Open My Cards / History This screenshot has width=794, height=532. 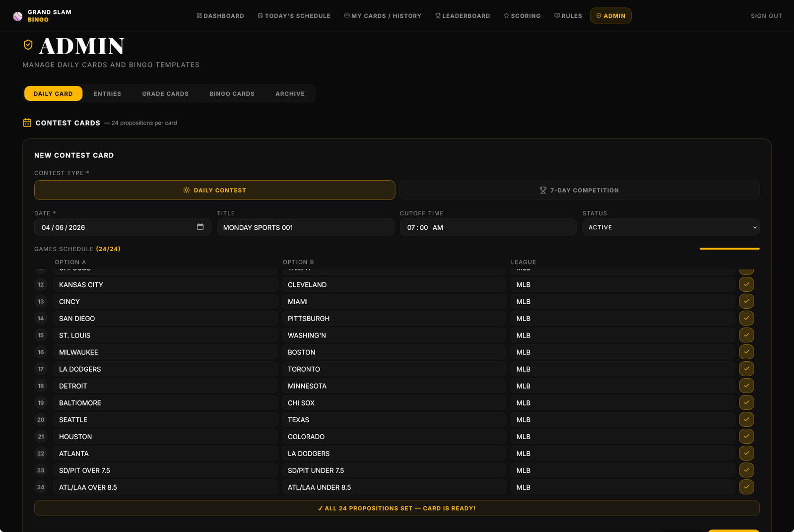click(x=383, y=16)
